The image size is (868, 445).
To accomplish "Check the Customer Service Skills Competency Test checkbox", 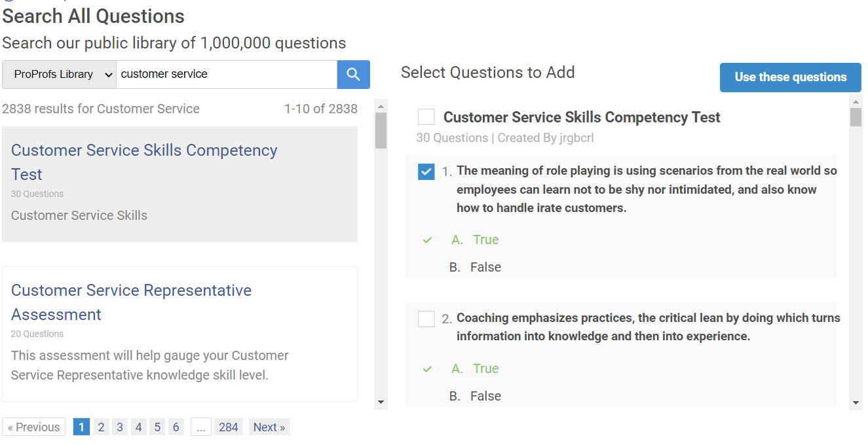I will click(426, 117).
